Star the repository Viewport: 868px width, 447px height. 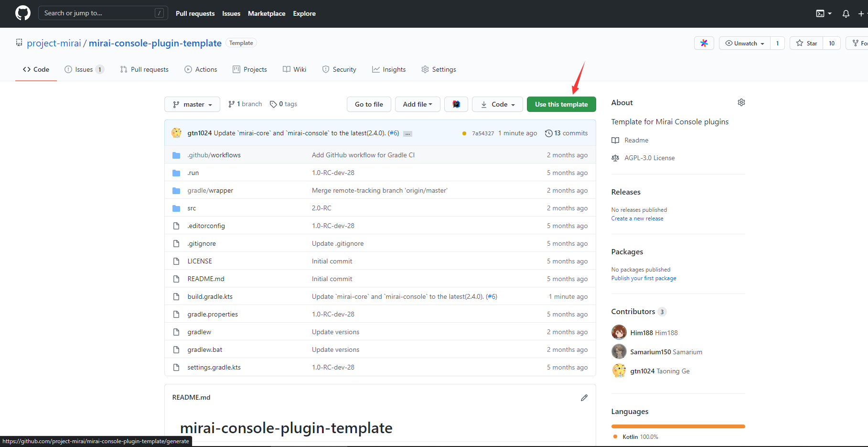(x=806, y=43)
